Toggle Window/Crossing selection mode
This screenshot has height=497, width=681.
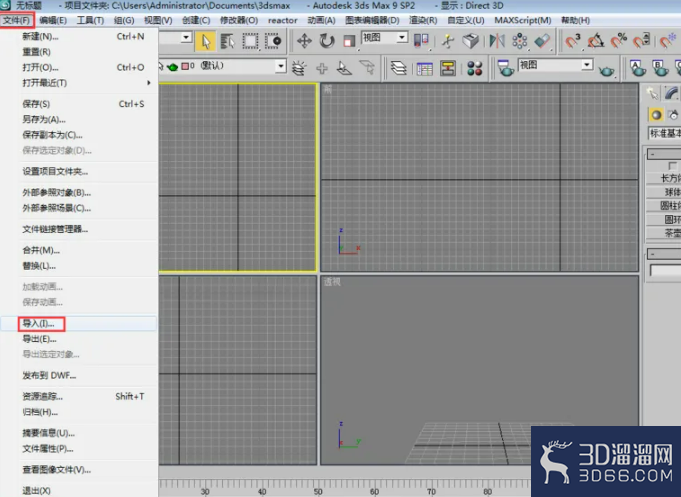click(273, 42)
